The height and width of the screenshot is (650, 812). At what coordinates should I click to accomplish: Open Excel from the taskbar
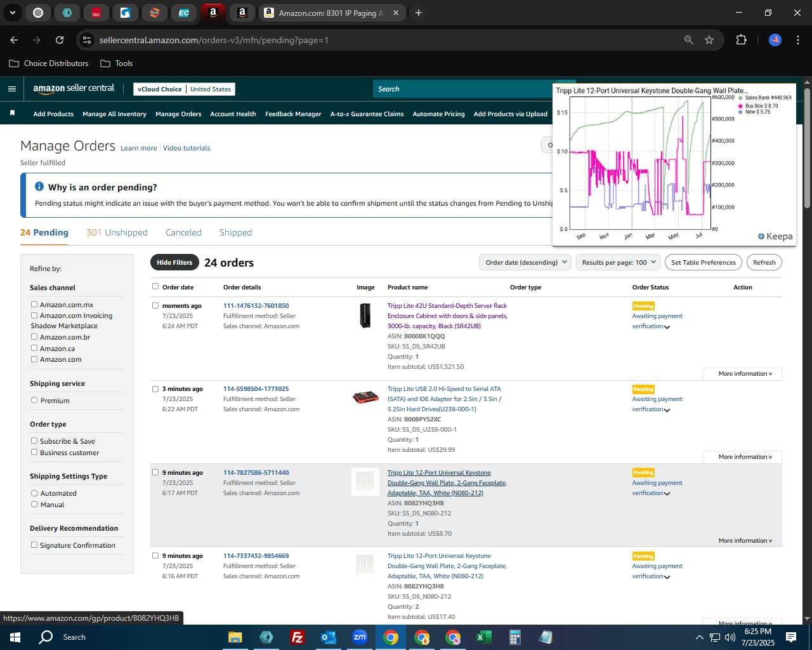point(483,637)
